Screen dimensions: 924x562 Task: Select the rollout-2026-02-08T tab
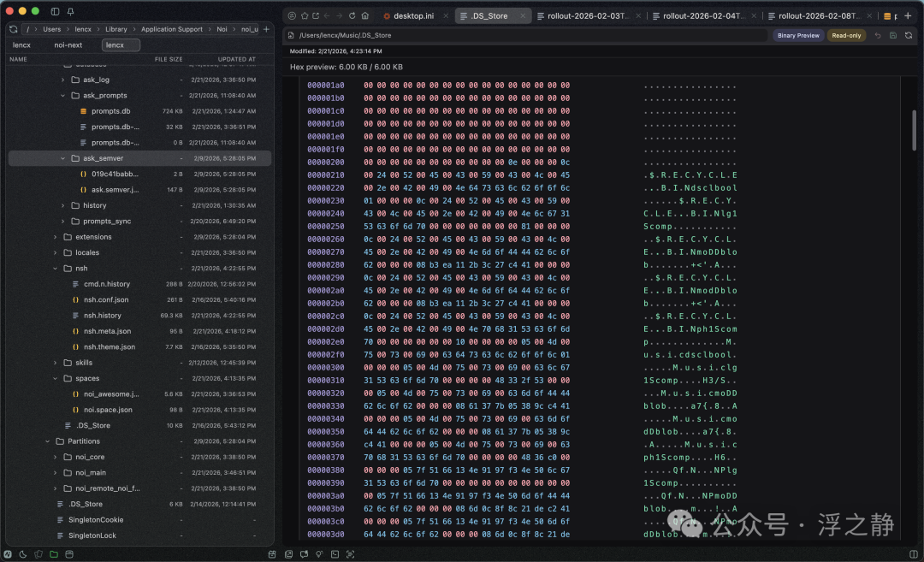click(x=819, y=16)
